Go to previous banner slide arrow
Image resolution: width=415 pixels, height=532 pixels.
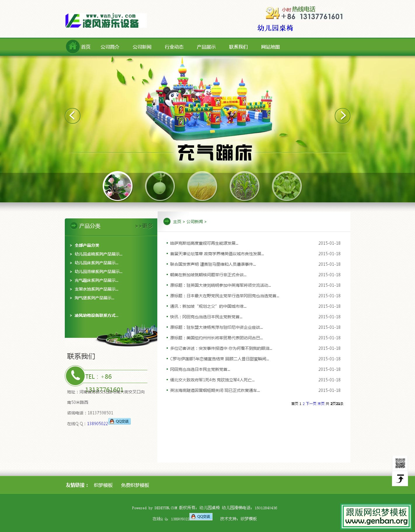(x=73, y=116)
